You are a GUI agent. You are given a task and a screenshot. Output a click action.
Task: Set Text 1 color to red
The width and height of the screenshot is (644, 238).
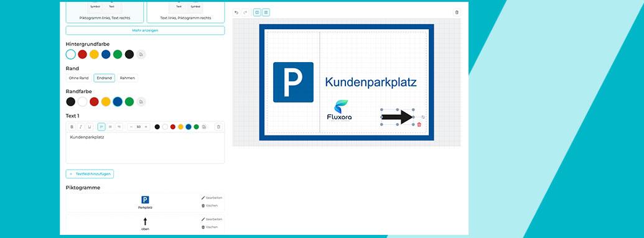pos(173,127)
